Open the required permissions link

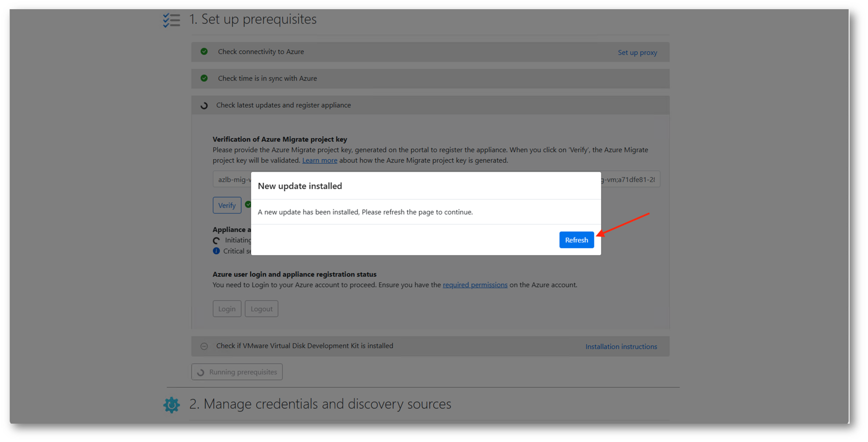(475, 285)
